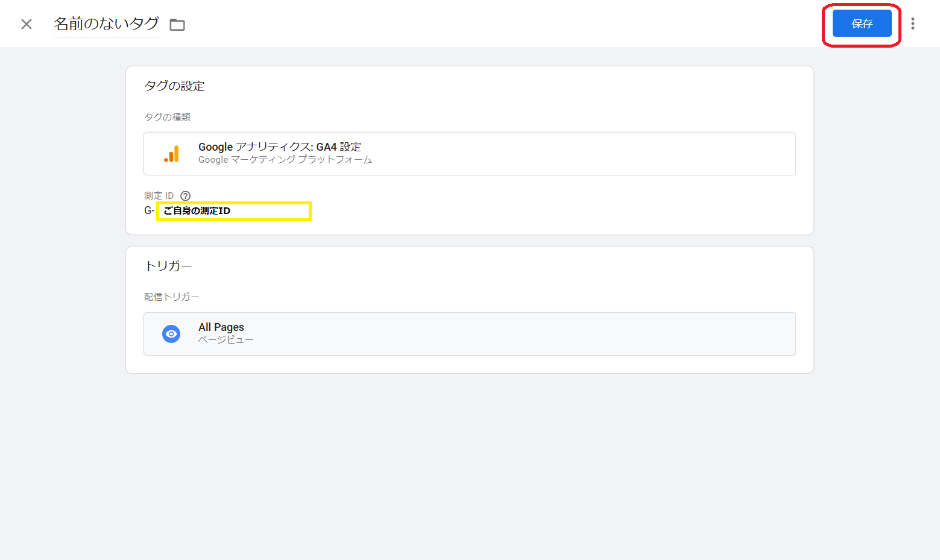Click the ページビュー text under All Pages

(x=226, y=340)
